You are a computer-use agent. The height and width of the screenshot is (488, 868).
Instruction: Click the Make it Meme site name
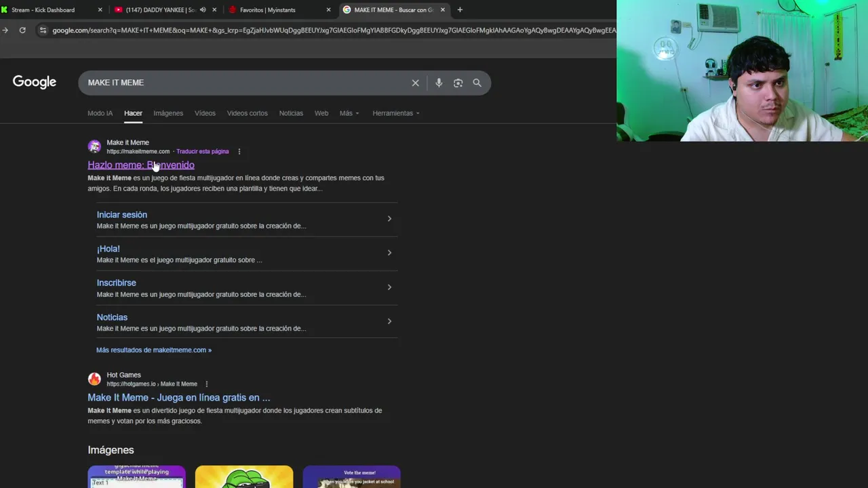127,142
